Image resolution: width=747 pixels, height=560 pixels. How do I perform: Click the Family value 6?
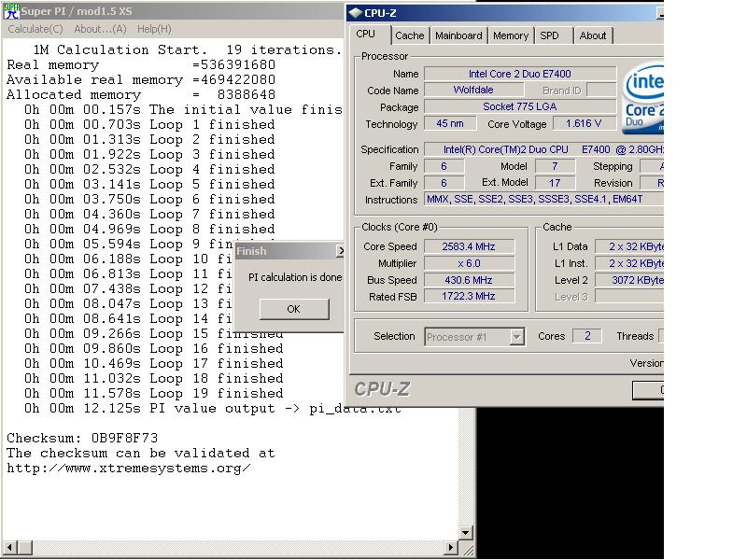[x=444, y=166]
